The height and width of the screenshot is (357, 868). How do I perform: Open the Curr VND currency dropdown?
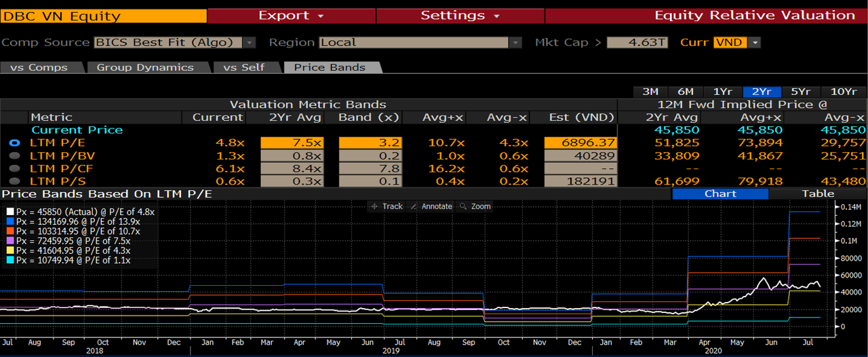(755, 43)
